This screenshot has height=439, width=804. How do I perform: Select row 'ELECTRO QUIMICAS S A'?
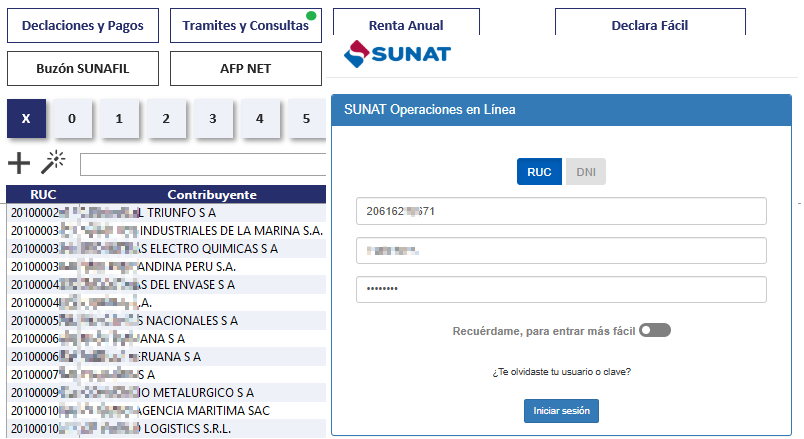pyautogui.click(x=166, y=248)
